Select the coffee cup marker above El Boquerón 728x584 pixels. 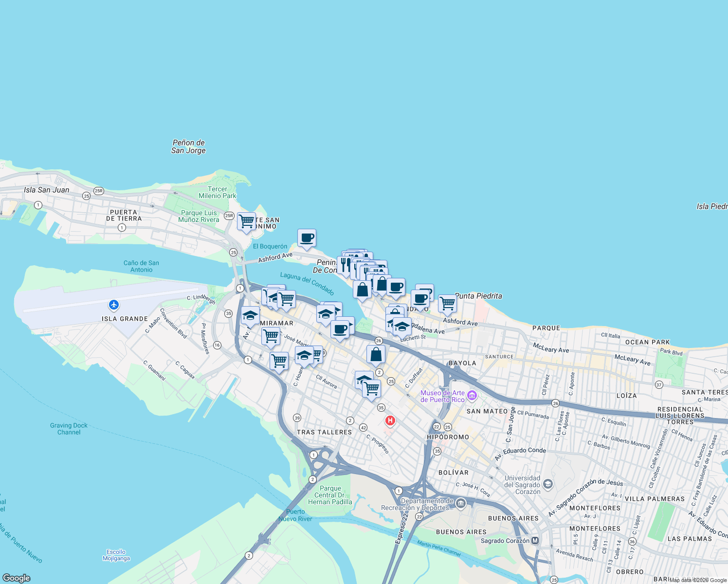[x=307, y=238]
